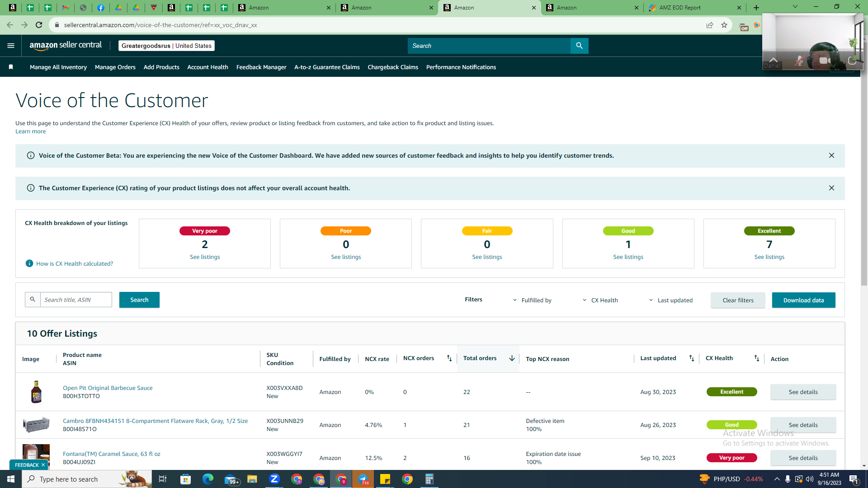Click the Open Pit Barbecue Sauce thumbnail
Viewport: 868px width, 488px height.
(36, 392)
